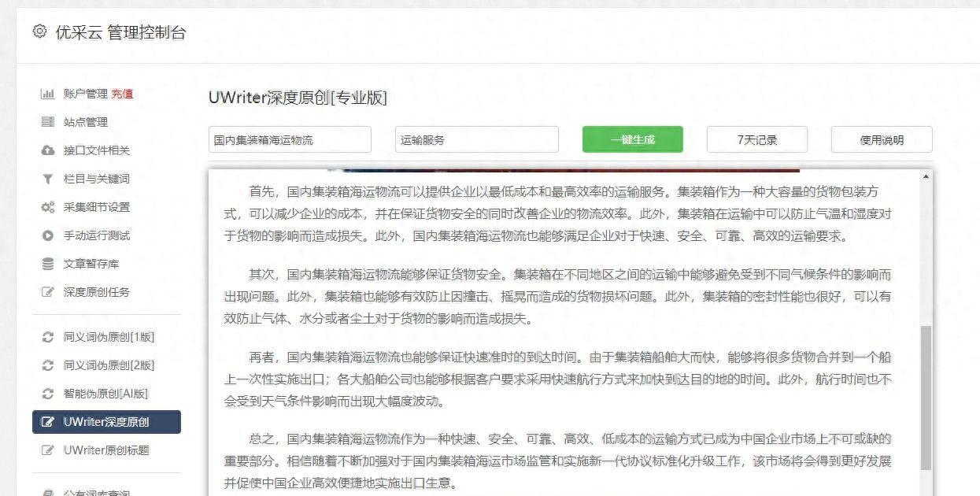Click the refresh icon for 同义词伪原创[1版]
Viewport: 980px width, 496px height.
click(x=47, y=337)
